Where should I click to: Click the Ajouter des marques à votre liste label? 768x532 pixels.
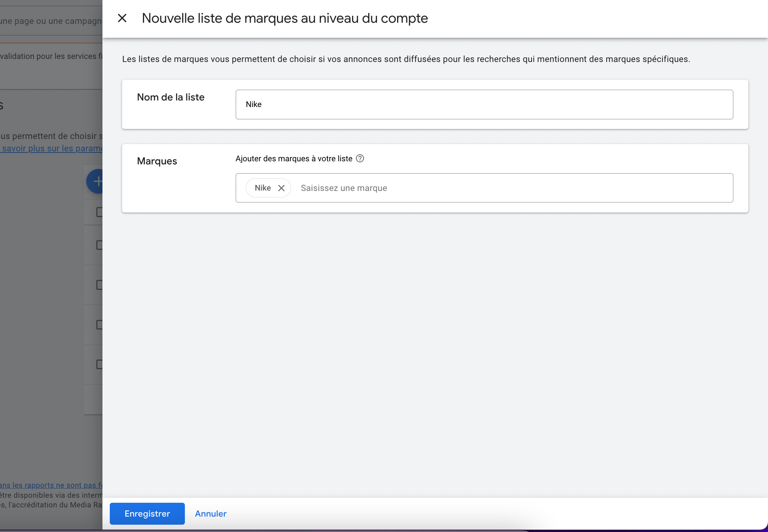[x=294, y=159]
